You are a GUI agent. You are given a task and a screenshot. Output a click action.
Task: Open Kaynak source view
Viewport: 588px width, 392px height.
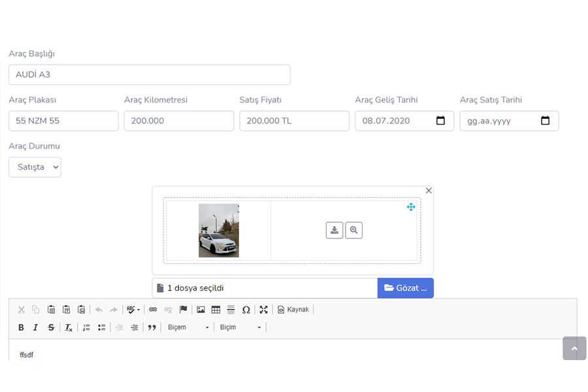pos(293,310)
